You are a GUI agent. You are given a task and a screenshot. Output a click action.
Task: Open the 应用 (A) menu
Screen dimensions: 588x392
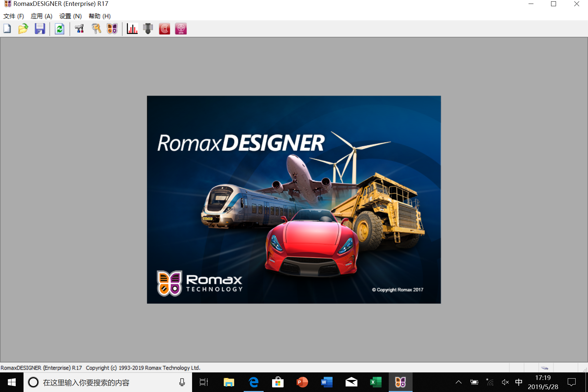41,16
